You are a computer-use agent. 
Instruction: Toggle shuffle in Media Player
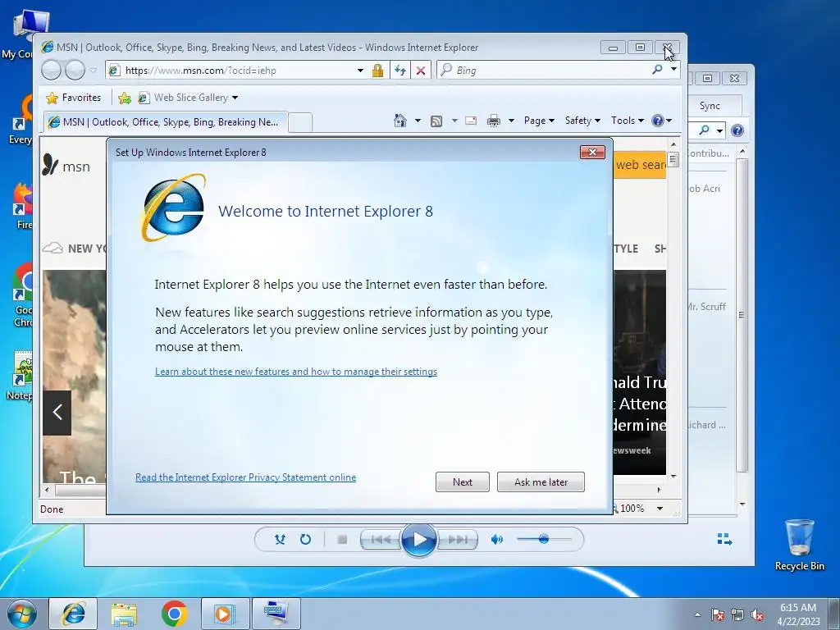280,540
